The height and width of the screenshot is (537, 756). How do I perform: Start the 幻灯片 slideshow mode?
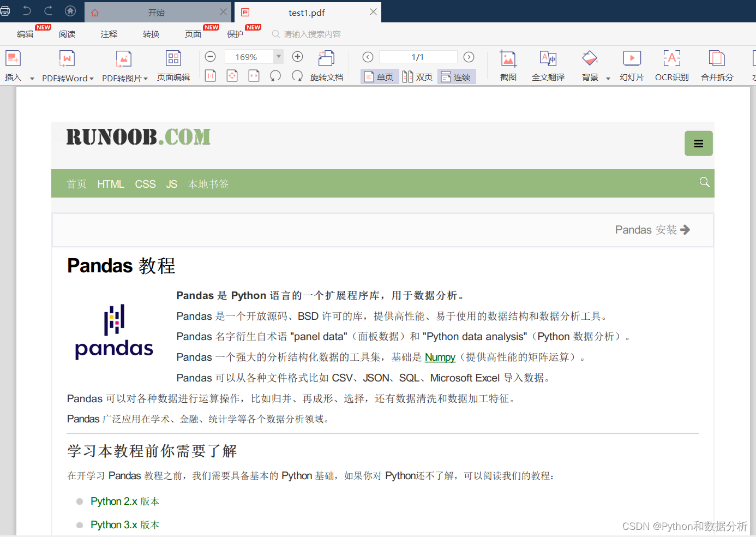pyautogui.click(x=632, y=64)
